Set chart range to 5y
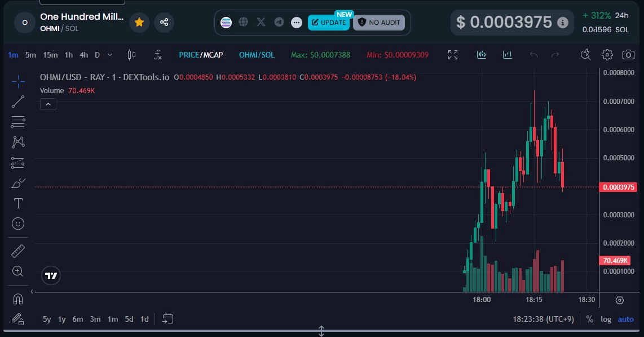The width and height of the screenshot is (644, 337). pos(47,319)
